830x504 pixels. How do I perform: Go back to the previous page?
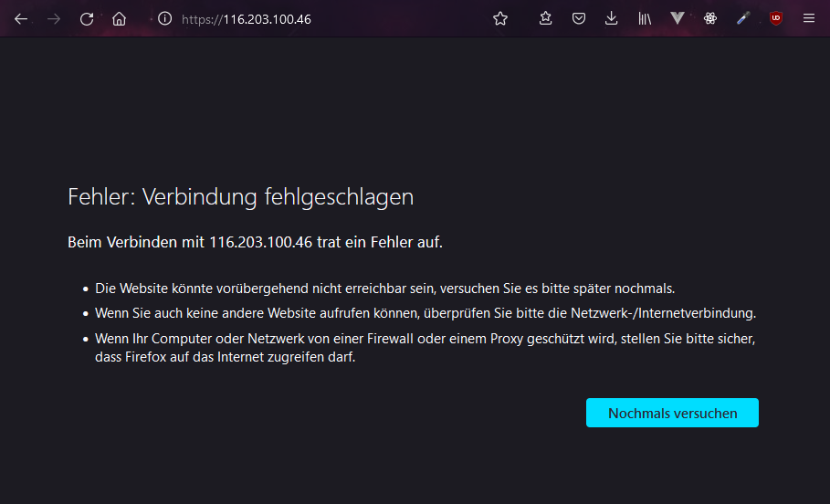pyautogui.click(x=21, y=18)
